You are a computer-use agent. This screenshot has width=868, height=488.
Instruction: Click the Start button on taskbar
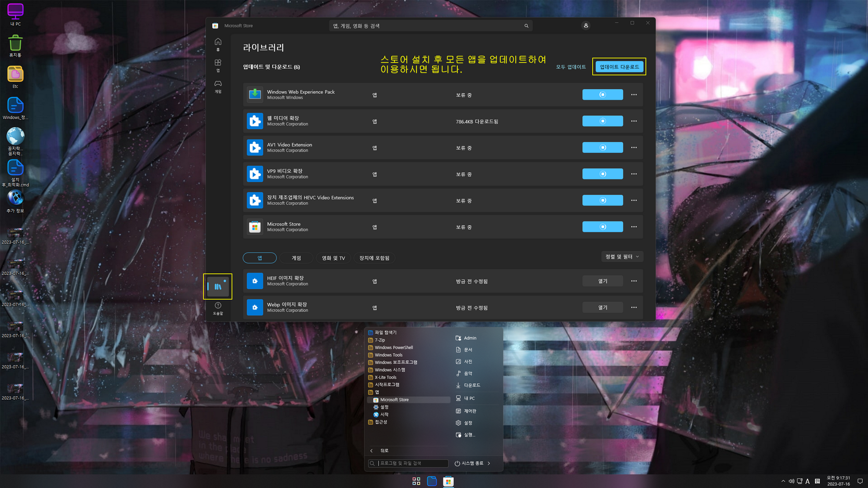coord(416,481)
